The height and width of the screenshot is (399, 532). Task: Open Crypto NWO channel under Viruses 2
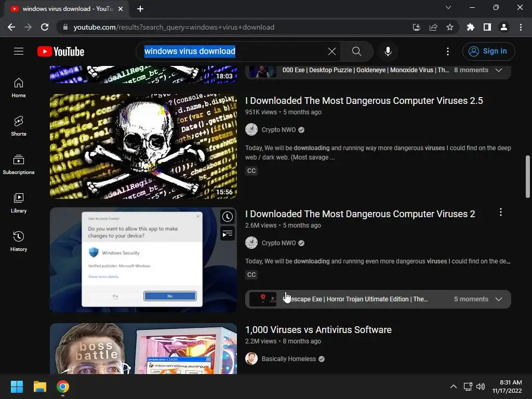pyautogui.click(x=278, y=243)
